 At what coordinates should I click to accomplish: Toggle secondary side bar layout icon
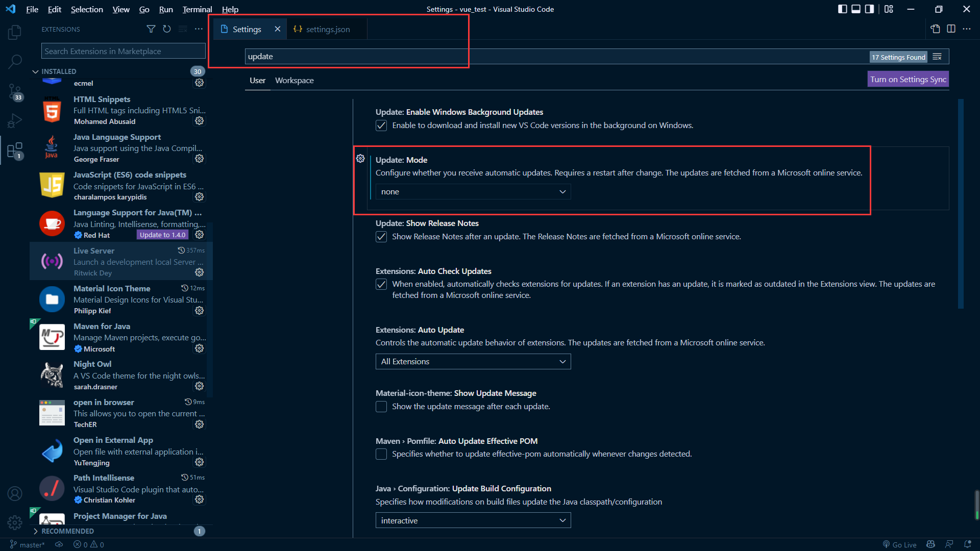click(869, 9)
